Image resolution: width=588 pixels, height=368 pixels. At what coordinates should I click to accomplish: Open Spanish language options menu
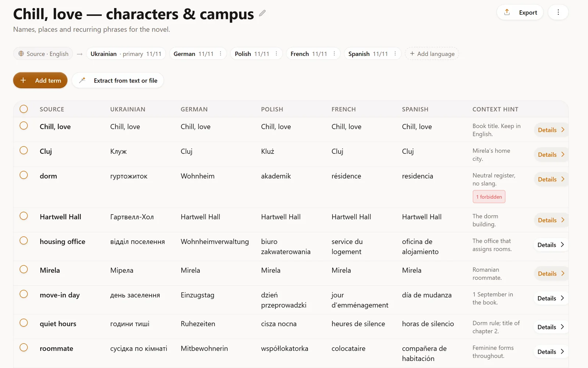pos(395,54)
